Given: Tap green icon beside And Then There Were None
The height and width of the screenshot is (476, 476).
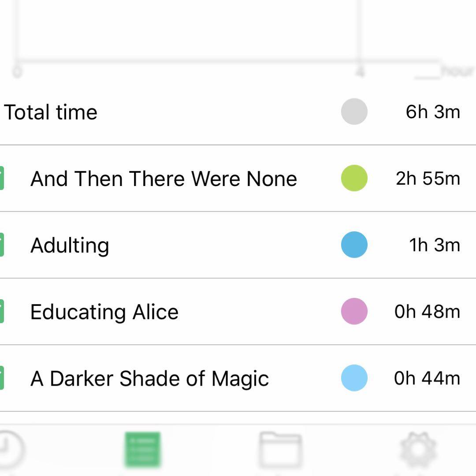Looking at the screenshot, I should (x=2, y=178).
